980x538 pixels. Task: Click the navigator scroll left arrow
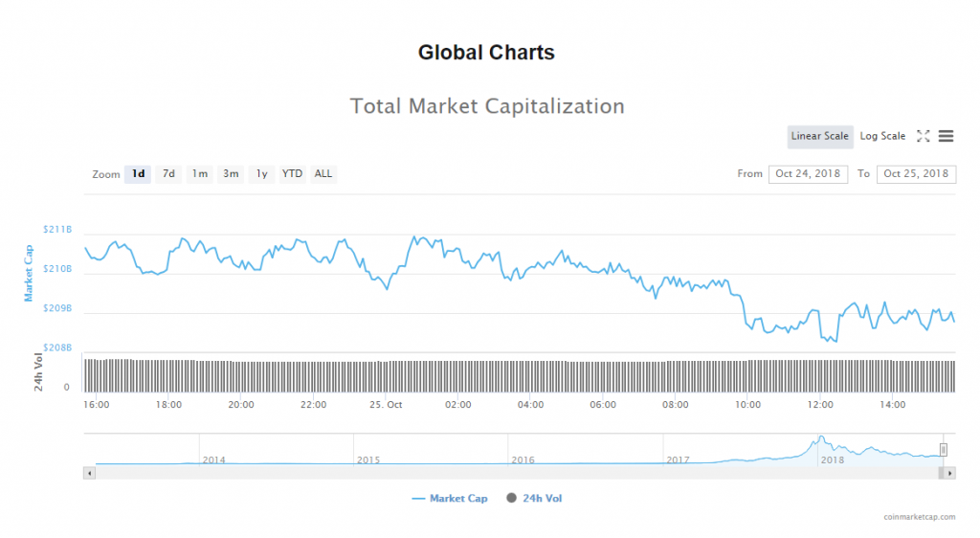[90, 473]
